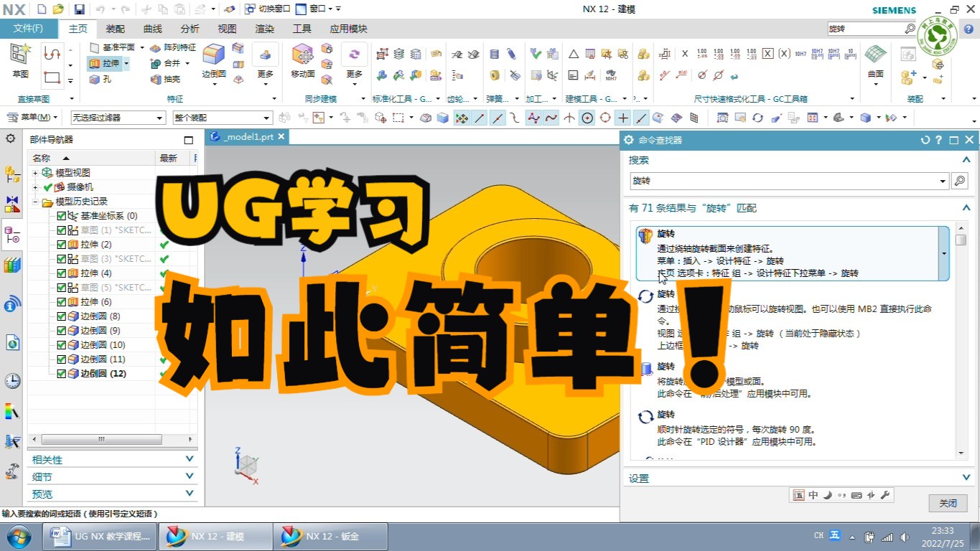Click the search magnifier in Command Finder
Image resolution: width=980 pixels, height=551 pixels.
[x=960, y=181]
